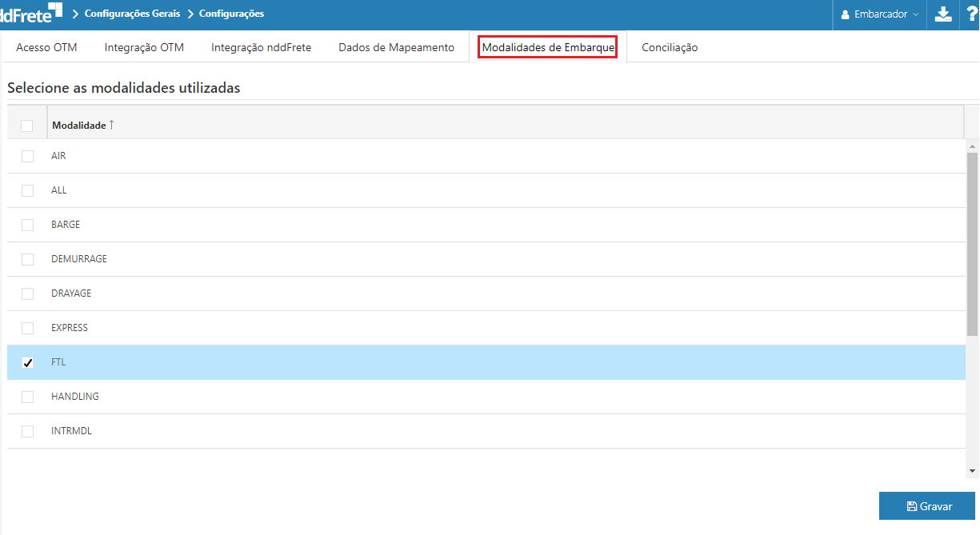Uncheck the FTL modality checkbox
This screenshot has height=535, width=980.
tap(28, 362)
